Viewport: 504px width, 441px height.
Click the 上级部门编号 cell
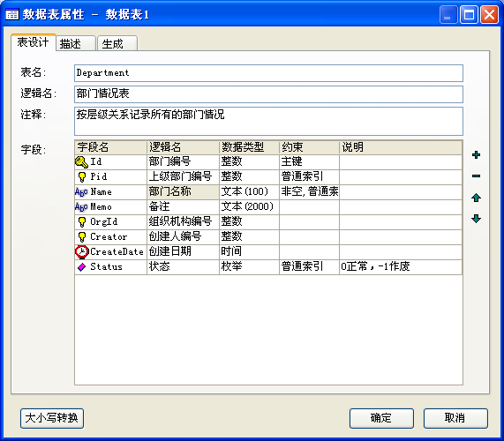point(184,177)
